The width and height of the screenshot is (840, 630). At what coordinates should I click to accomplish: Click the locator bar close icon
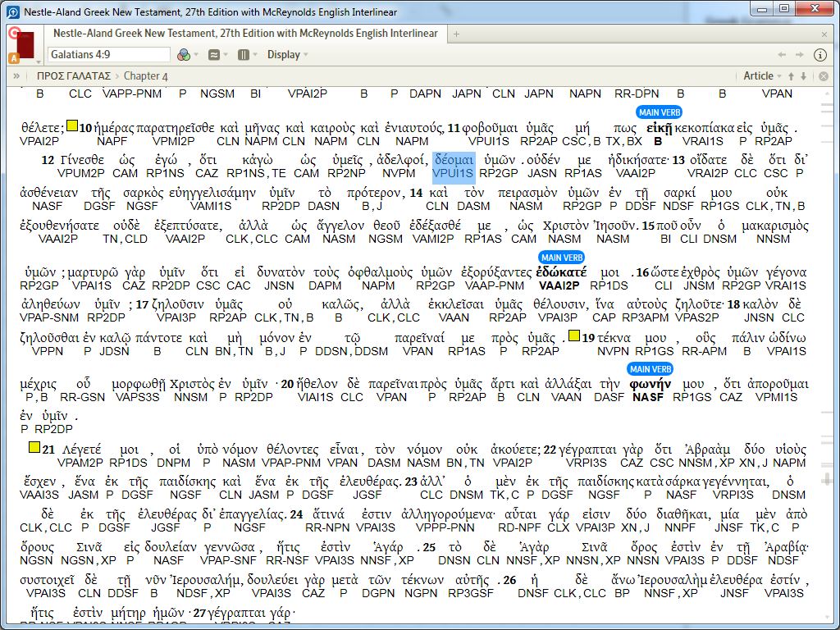(824, 76)
